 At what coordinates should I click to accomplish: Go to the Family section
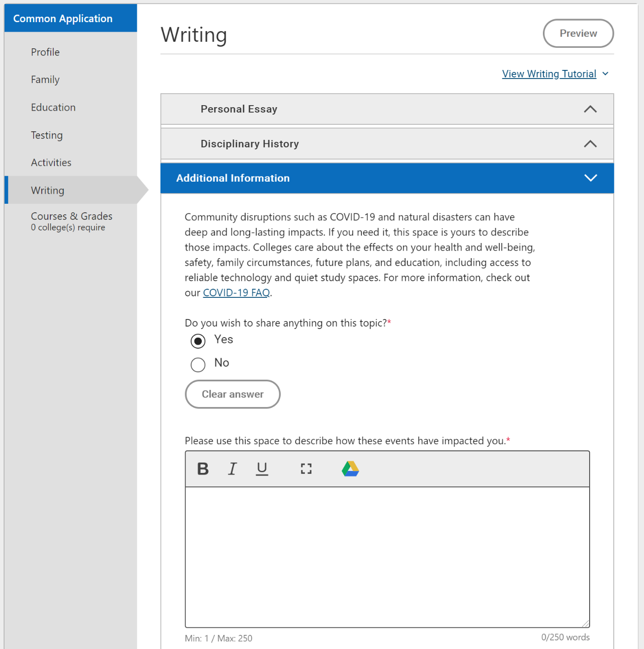click(x=45, y=79)
